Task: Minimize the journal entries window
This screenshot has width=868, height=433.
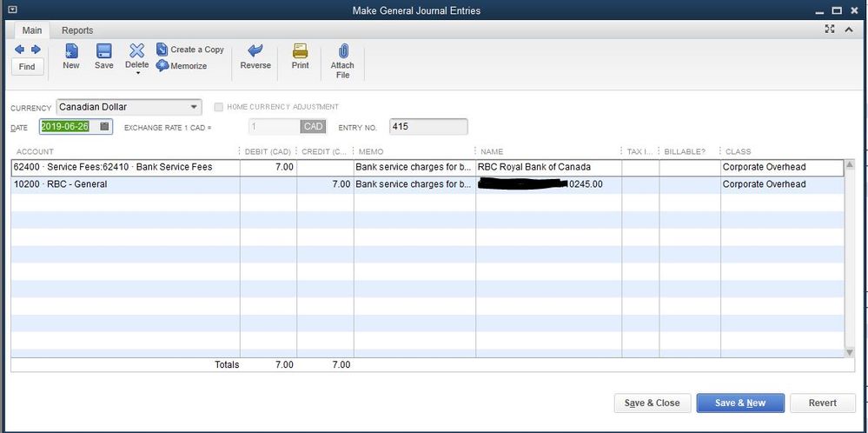Action: (821, 11)
